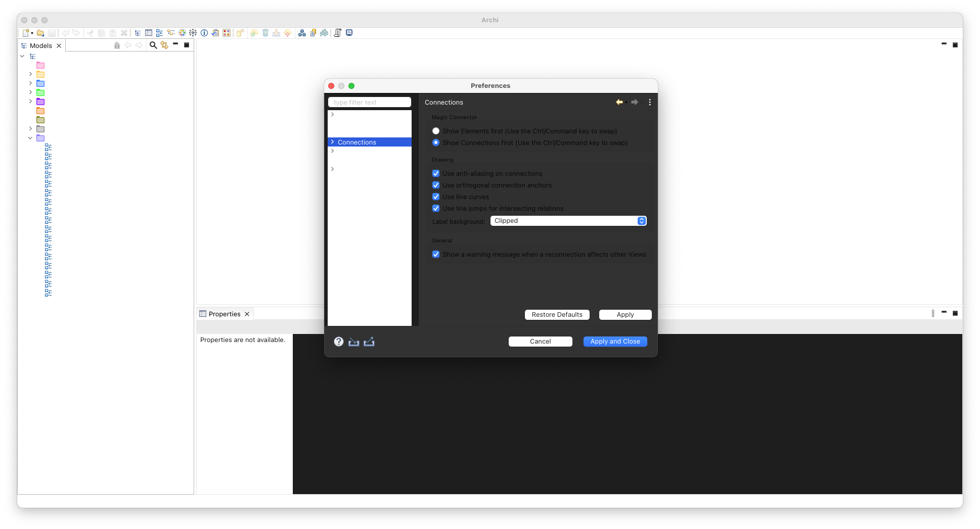Toggle Use line jumps for intersecting relations

pos(436,209)
